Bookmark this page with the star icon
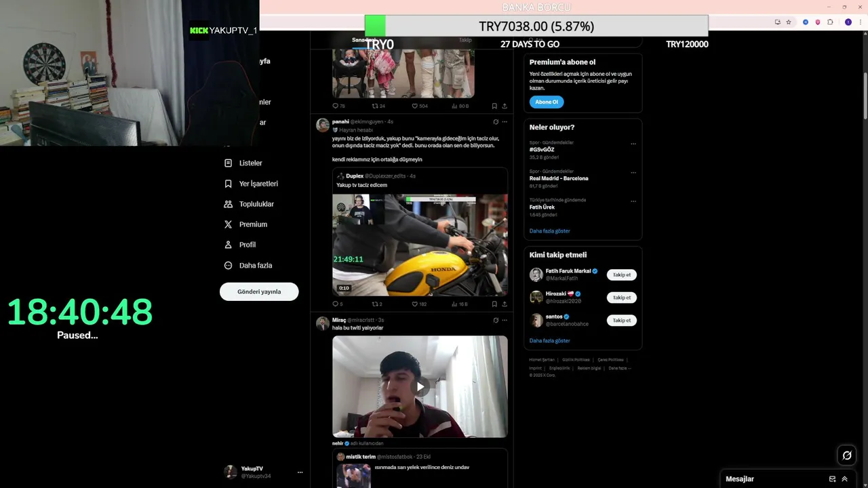Screen dimensions: 868x488 789,22
